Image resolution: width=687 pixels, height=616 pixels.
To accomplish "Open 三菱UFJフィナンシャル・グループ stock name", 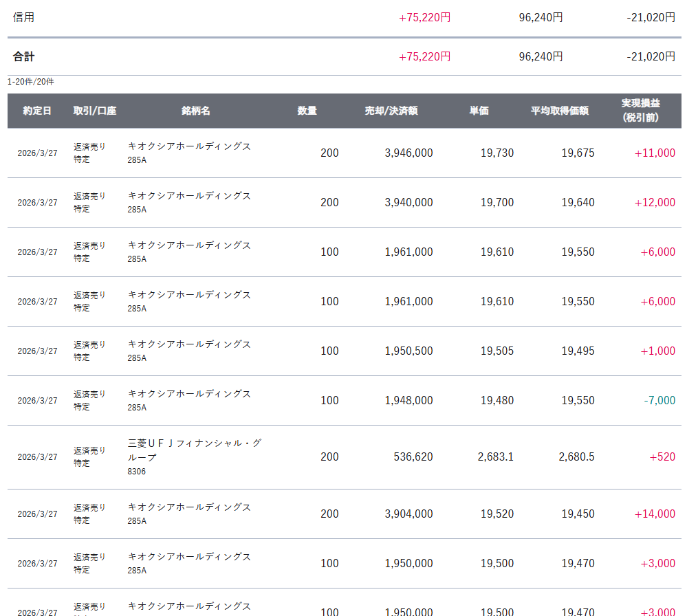I will point(195,450).
